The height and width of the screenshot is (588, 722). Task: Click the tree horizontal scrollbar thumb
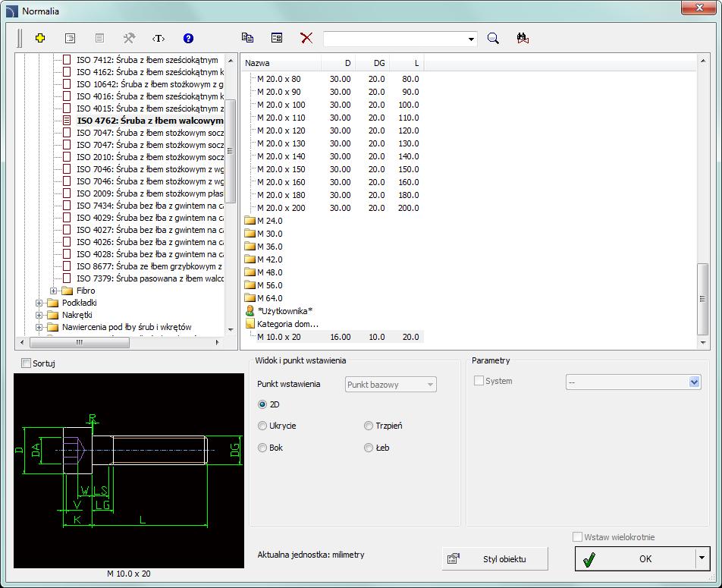pyautogui.click(x=80, y=342)
